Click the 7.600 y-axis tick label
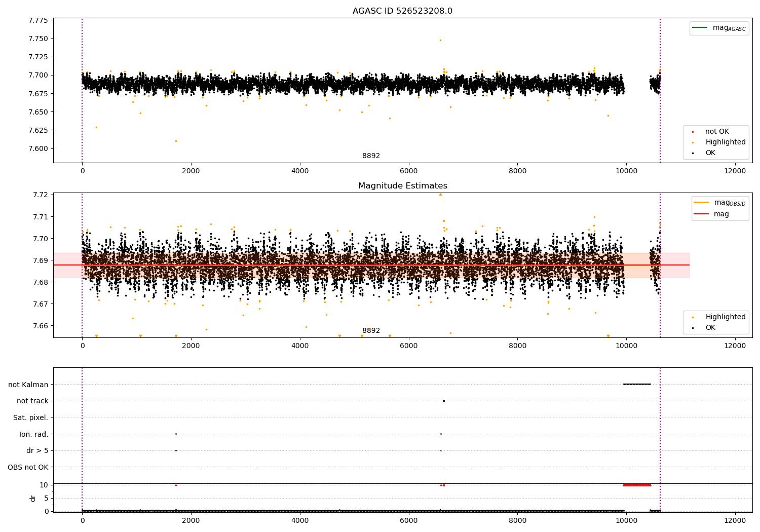760x532 pixels. tap(38, 148)
